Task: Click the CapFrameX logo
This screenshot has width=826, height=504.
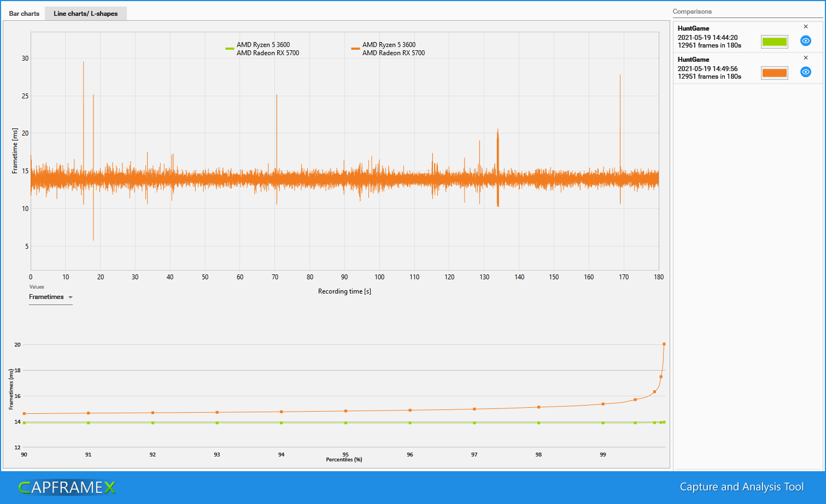Action: [67, 487]
